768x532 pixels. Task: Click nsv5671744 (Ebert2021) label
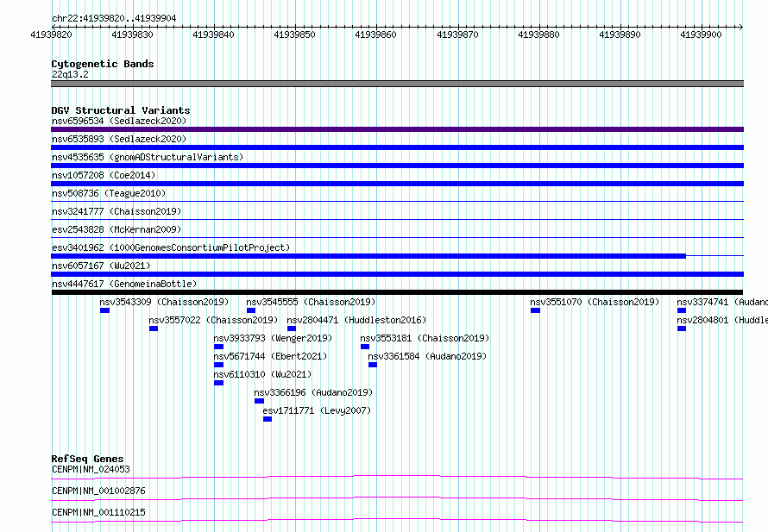click(270, 356)
